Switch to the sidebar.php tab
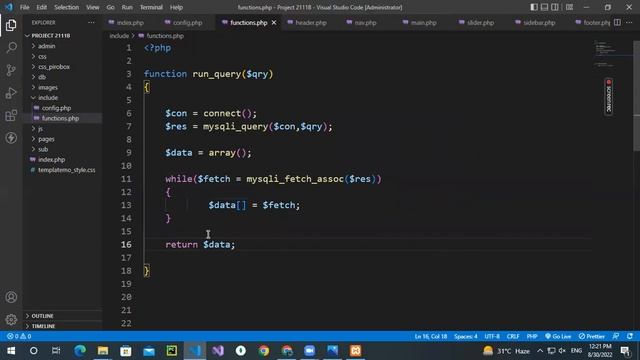 (x=539, y=22)
